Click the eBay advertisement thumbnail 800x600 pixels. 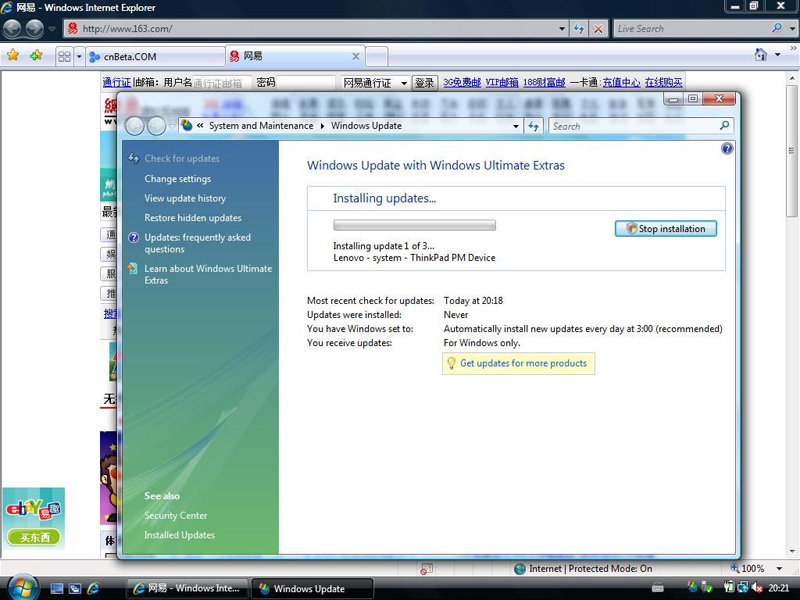click(34, 518)
